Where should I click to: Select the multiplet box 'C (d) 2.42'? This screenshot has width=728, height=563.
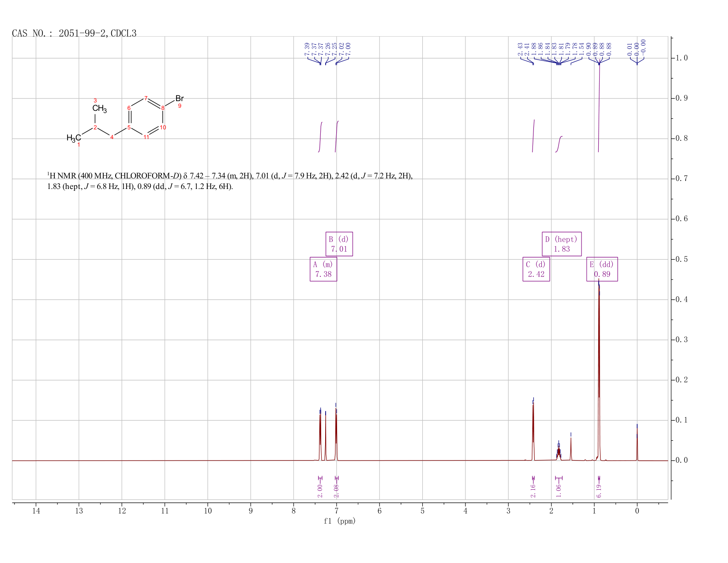(x=536, y=269)
